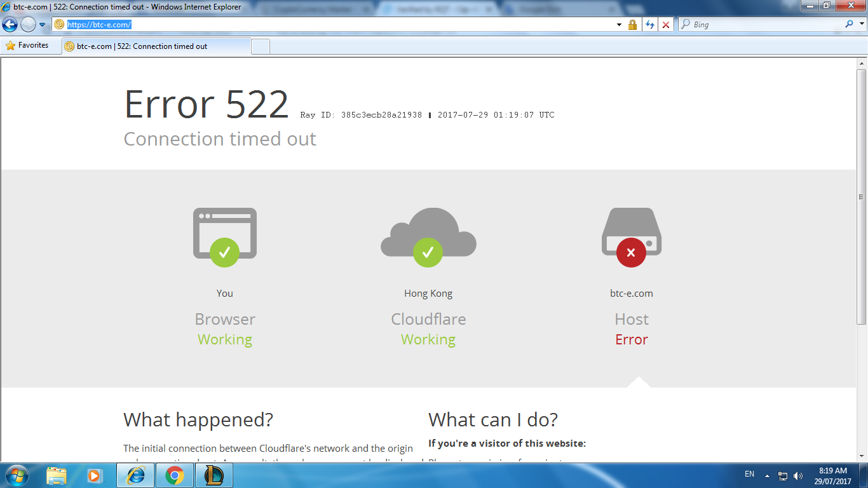This screenshot has width=868, height=488.
Task: Click the Host server error icon
Action: coord(632,237)
